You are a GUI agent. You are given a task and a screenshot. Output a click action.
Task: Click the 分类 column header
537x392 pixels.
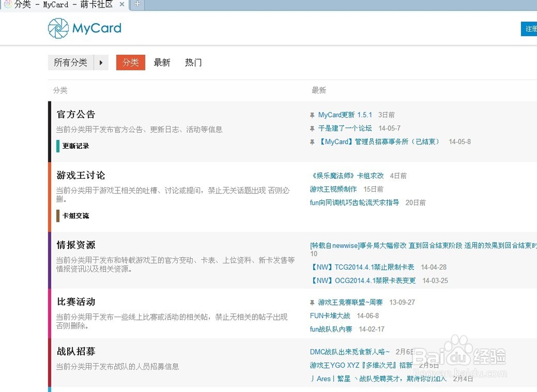[x=60, y=90]
